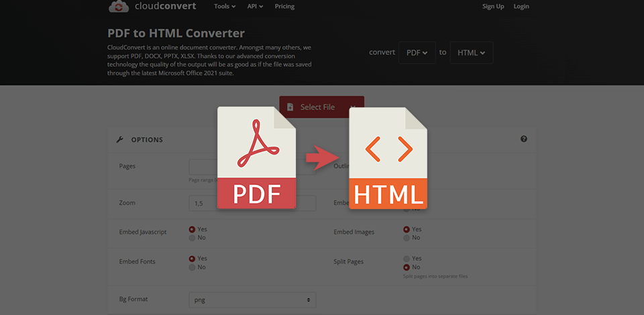Select Yes for Split Pages
The height and width of the screenshot is (315, 644).
[x=407, y=259]
